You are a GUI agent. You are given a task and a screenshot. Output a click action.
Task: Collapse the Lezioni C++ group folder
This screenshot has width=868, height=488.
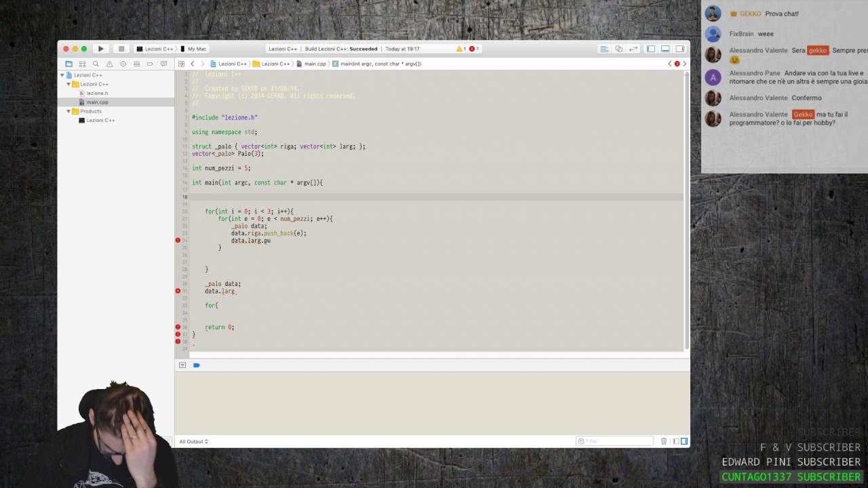[68, 84]
